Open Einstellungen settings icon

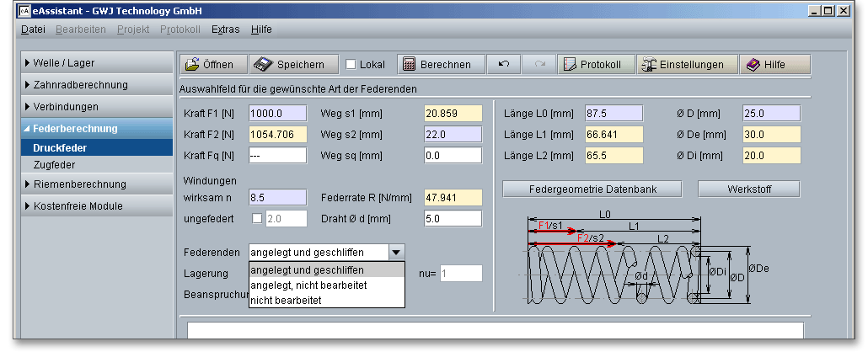click(x=648, y=65)
